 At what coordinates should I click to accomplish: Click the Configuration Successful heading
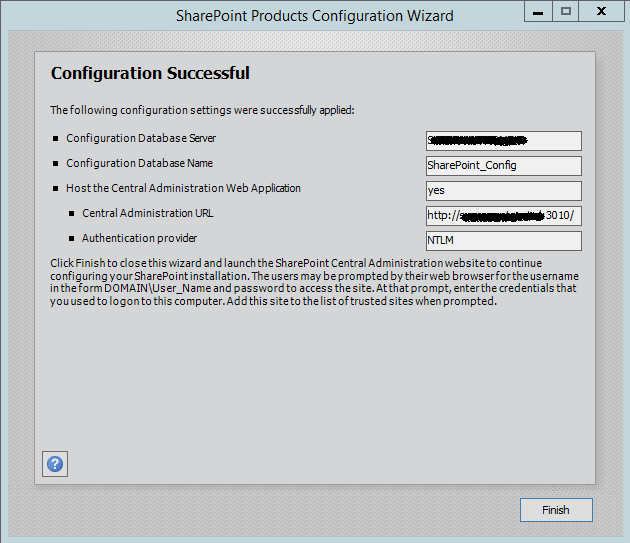coord(150,74)
